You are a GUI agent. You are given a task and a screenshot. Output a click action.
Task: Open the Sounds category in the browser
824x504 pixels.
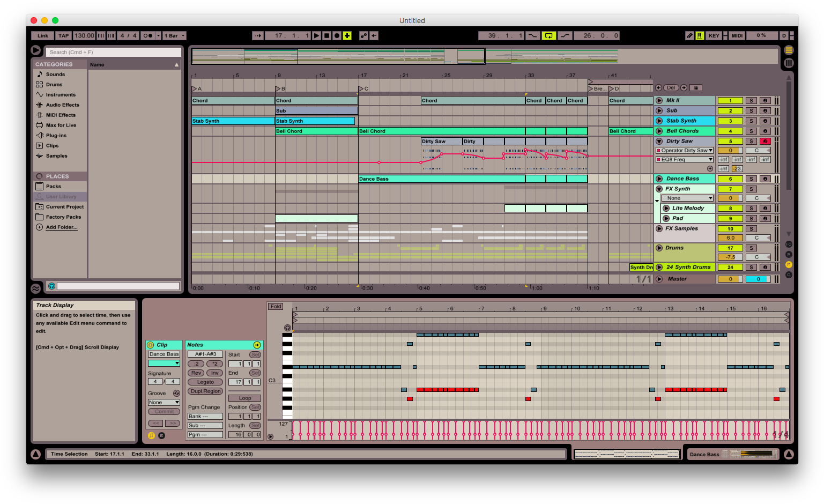[x=56, y=74]
